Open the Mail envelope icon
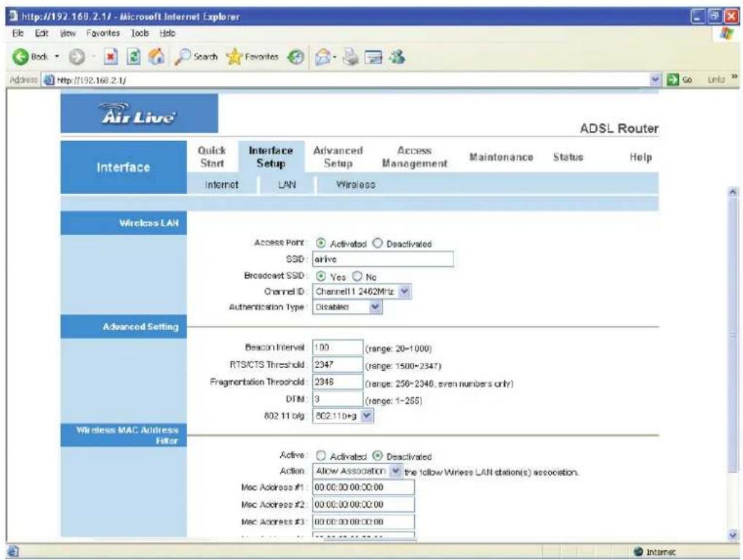The image size is (743, 560). pyautogui.click(x=322, y=57)
